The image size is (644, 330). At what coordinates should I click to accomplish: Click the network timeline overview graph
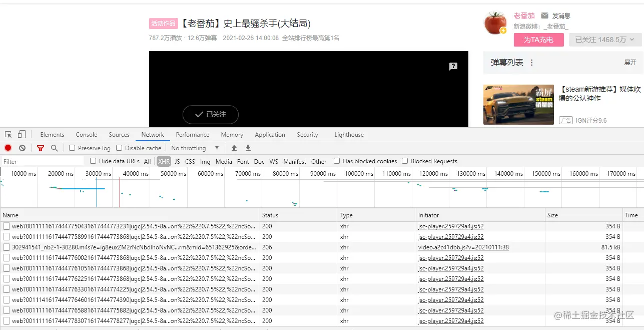(322, 187)
